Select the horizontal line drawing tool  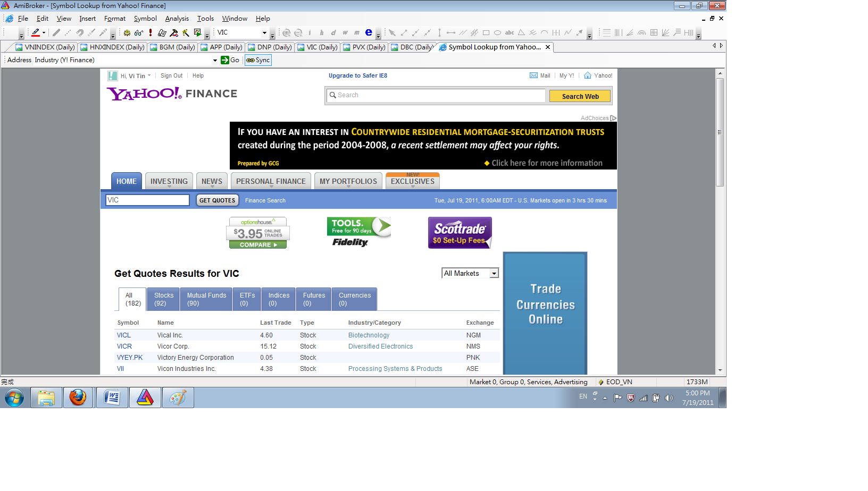click(x=451, y=32)
